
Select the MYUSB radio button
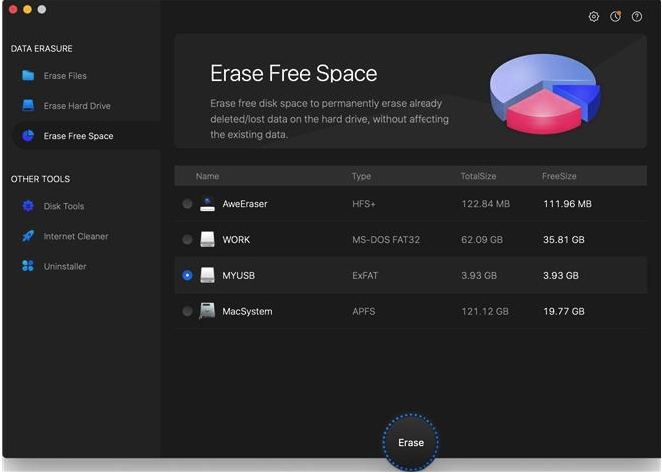pyautogui.click(x=187, y=275)
